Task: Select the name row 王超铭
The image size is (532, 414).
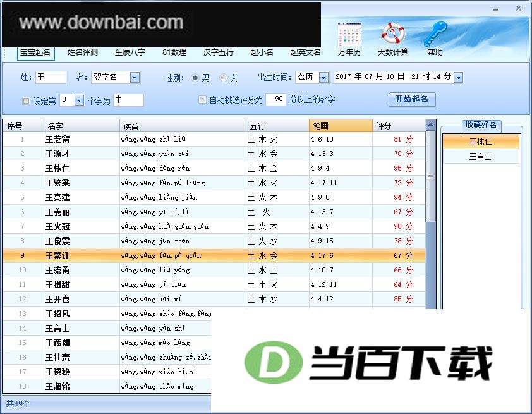Action: click(x=107, y=386)
